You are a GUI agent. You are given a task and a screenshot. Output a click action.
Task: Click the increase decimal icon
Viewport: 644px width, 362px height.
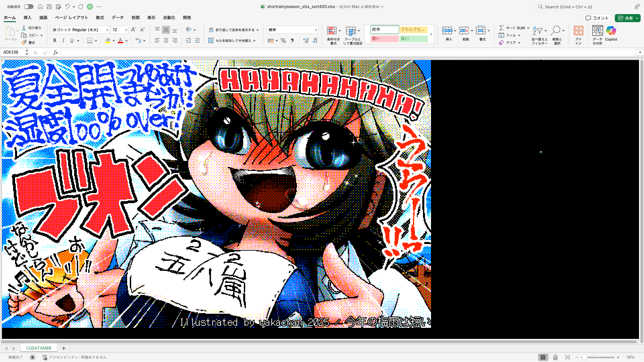(306, 41)
